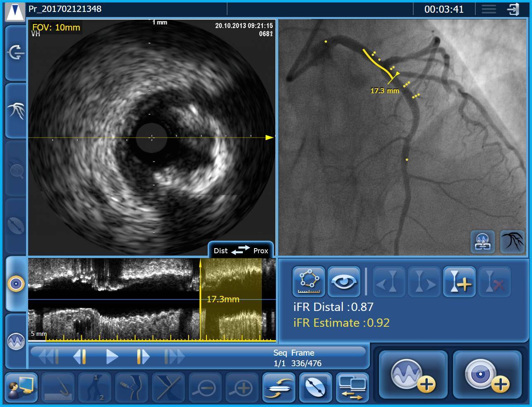Step back one frame

(80, 357)
